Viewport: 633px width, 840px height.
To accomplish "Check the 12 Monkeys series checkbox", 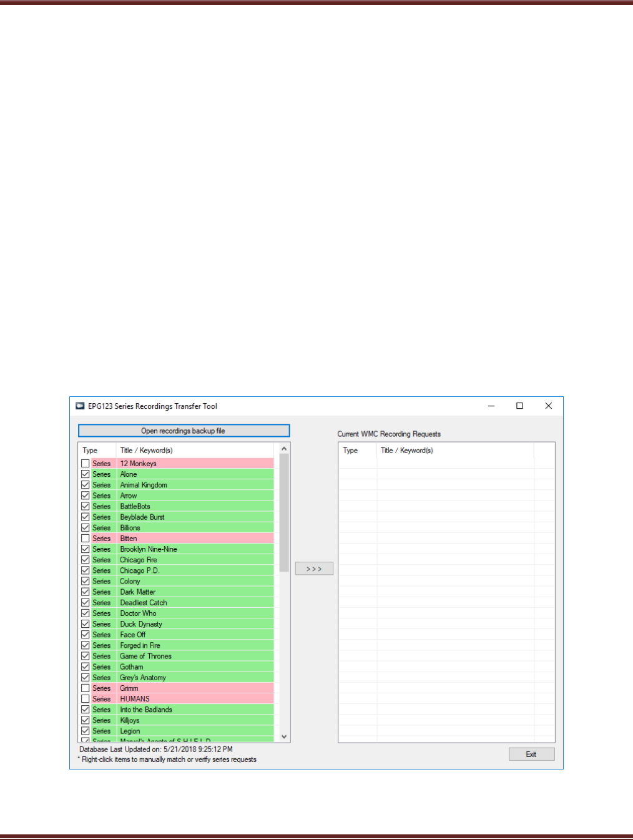I will pos(86,464).
